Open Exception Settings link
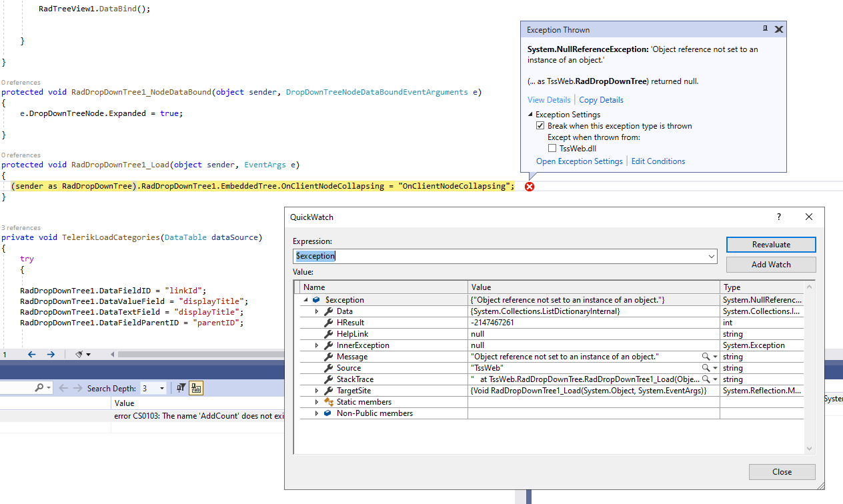843x504 pixels. click(579, 161)
